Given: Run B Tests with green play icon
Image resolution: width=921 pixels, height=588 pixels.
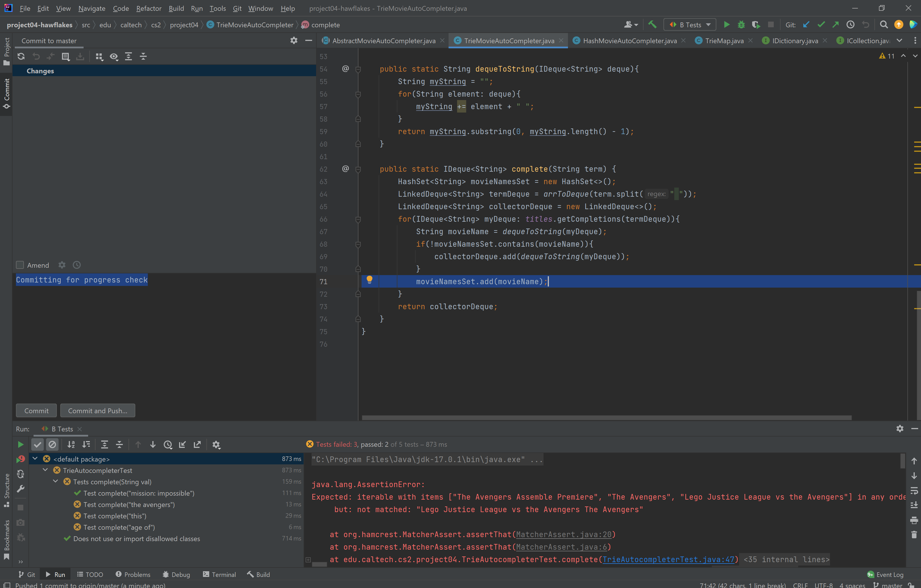Looking at the screenshot, I should (x=727, y=25).
